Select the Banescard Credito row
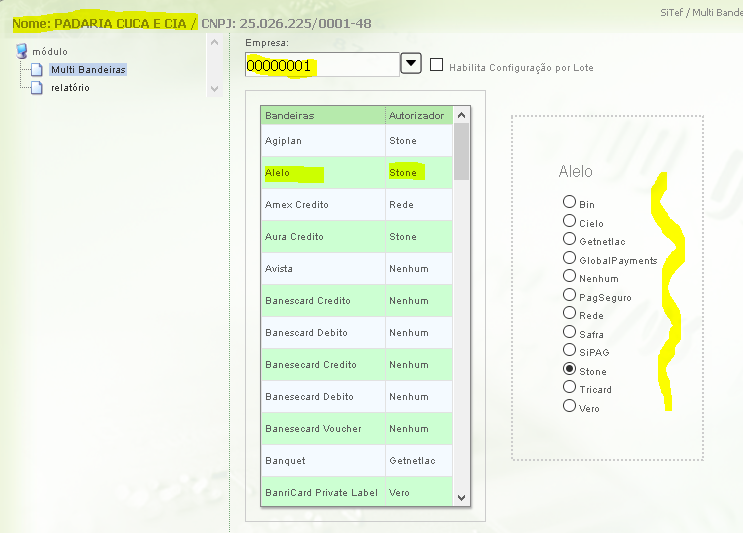 [x=357, y=300]
